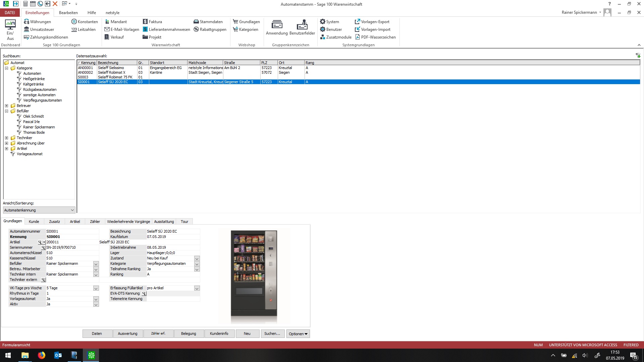Toggle the Dashboard Ein/Aus button
Screen dimensions: 644x362
10,29
